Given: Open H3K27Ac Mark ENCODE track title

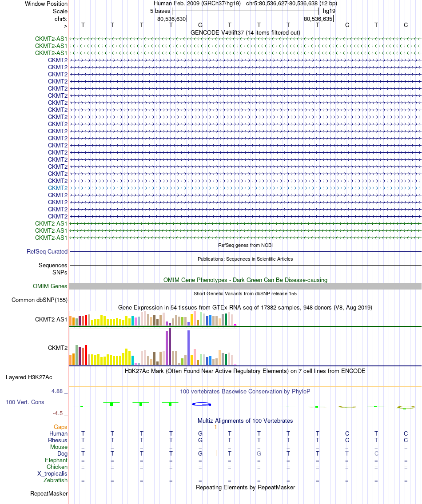Looking at the screenshot, I should (245, 371).
